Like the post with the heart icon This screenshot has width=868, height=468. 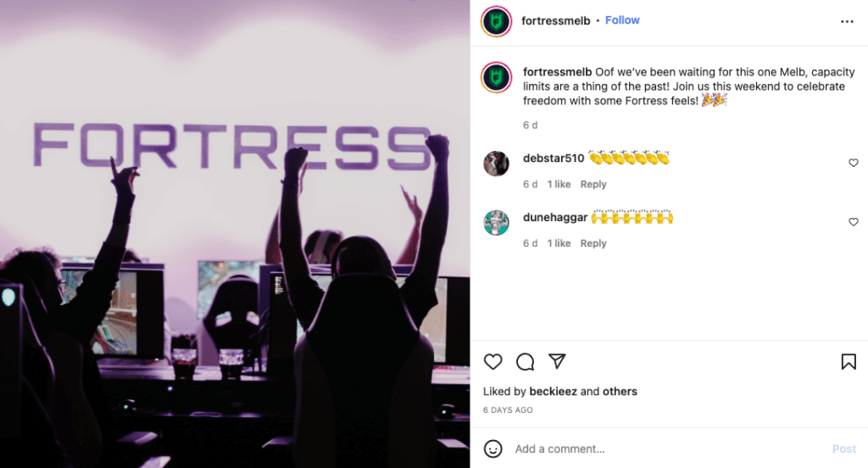pyautogui.click(x=492, y=362)
